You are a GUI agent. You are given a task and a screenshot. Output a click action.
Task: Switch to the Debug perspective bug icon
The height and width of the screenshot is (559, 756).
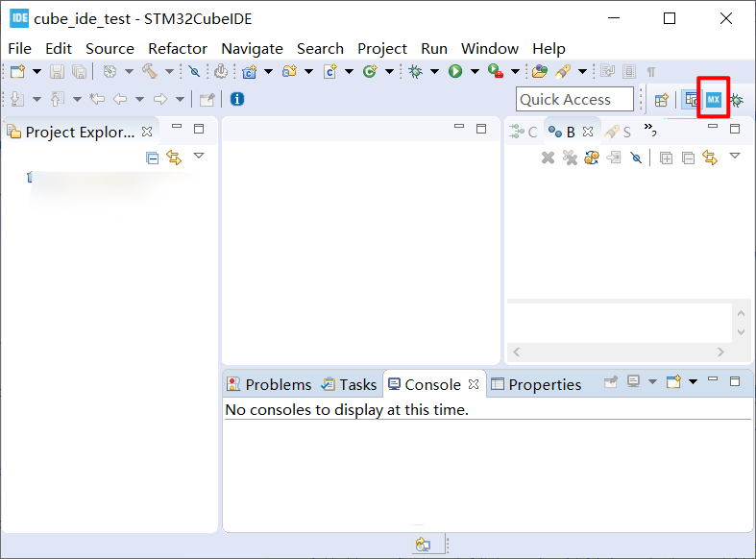(736, 100)
